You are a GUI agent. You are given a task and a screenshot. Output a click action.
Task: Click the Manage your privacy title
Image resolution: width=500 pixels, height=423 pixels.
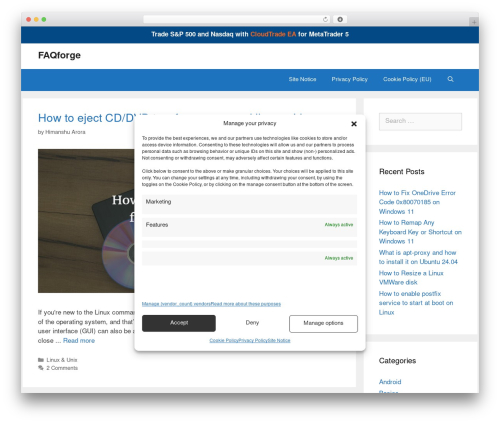(250, 123)
